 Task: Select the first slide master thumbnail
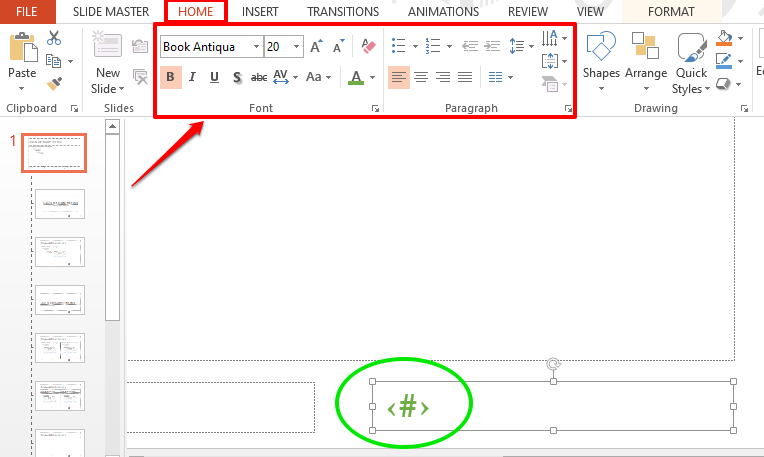coord(61,153)
